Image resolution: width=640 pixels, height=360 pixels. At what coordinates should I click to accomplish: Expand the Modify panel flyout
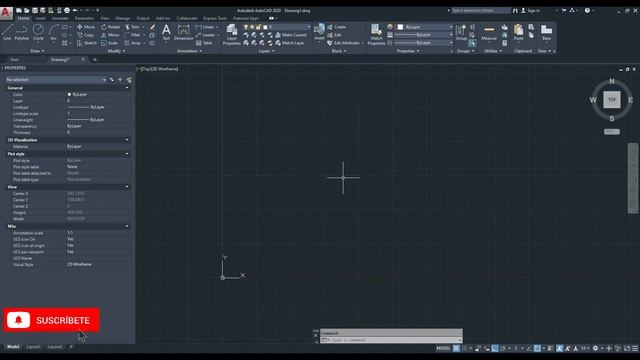(x=116, y=51)
